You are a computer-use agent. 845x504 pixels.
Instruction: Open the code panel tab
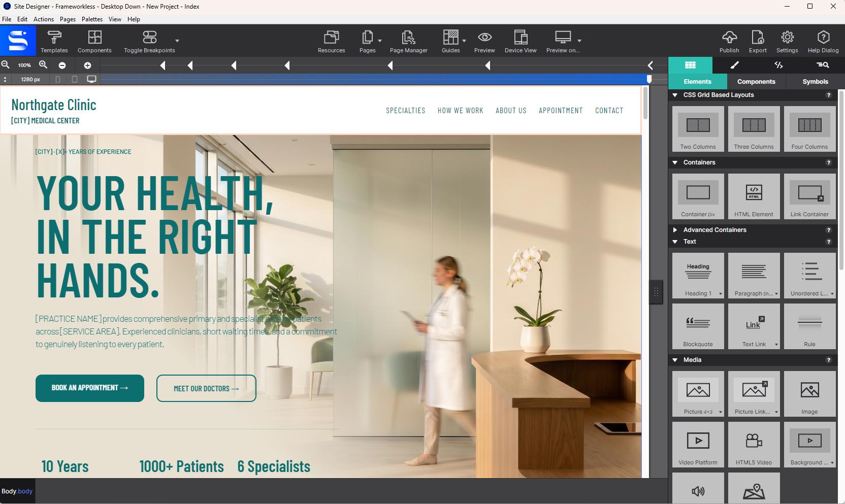[778, 65]
